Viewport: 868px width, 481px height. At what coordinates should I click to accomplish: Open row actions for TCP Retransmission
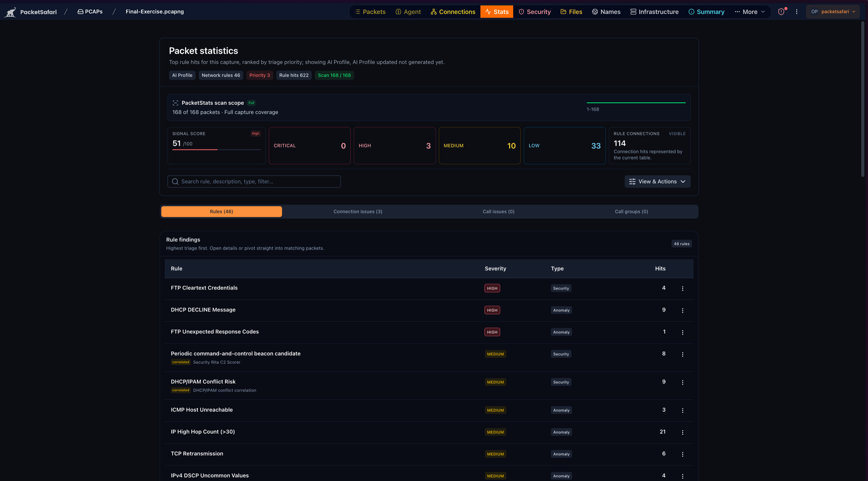coord(682,454)
